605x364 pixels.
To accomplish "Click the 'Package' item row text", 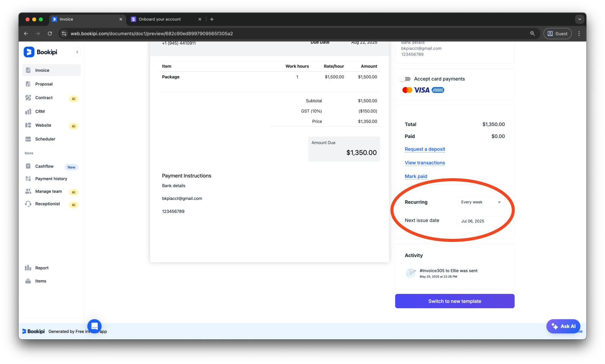I will click(171, 77).
